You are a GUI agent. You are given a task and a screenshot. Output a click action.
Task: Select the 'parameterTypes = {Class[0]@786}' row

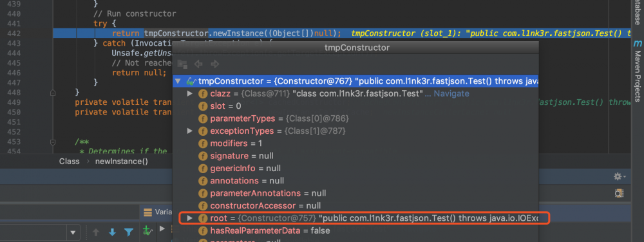pyautogui.click(x=355, y=118)
